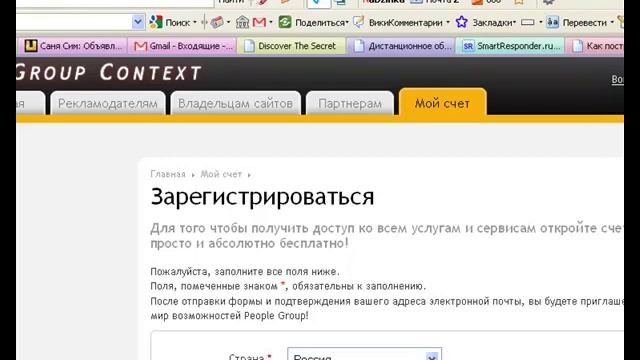The width and height of the screenshot is (640, 360).
Task: Expand the Перевести dropdown arrow
Action: (x=612, y=22)
